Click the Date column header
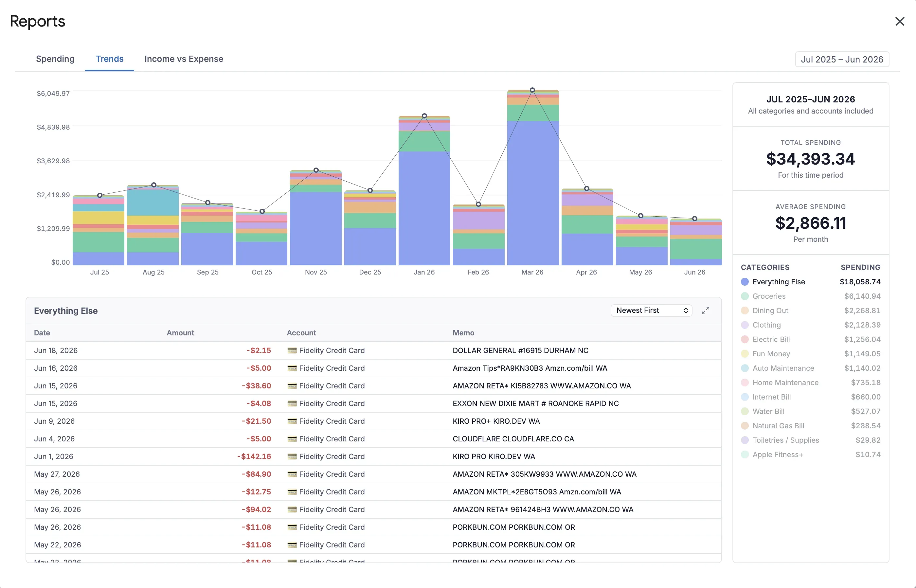916x588 pixels. tap(42, 332)
